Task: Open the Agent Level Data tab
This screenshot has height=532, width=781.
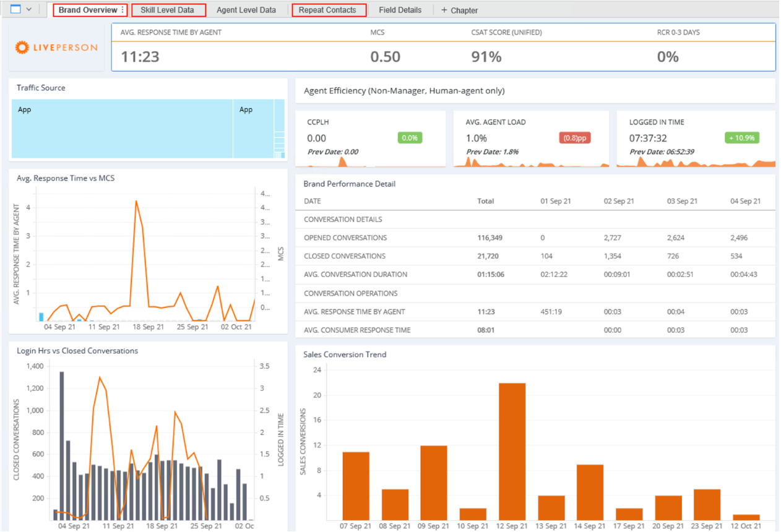Action: tap(246, 10)
